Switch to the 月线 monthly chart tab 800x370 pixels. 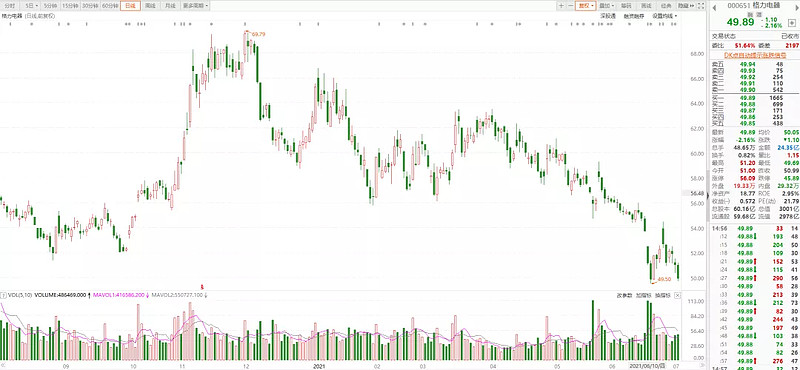[170, 6]
